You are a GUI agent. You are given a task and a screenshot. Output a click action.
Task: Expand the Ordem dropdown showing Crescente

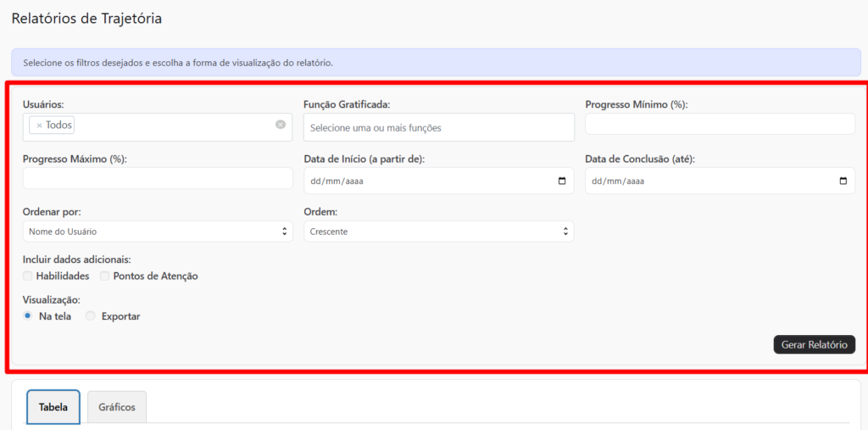pyautogui.click(x=438, y=232)
